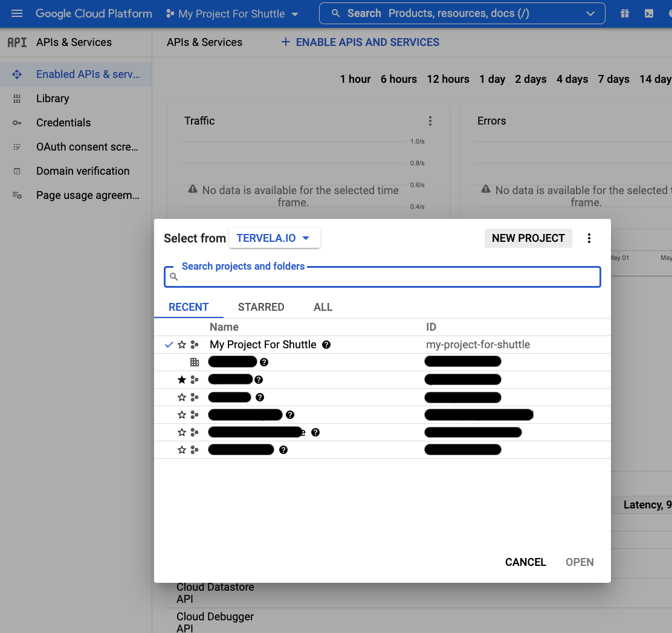Select the 4 days time range

(x=572, y=79)
